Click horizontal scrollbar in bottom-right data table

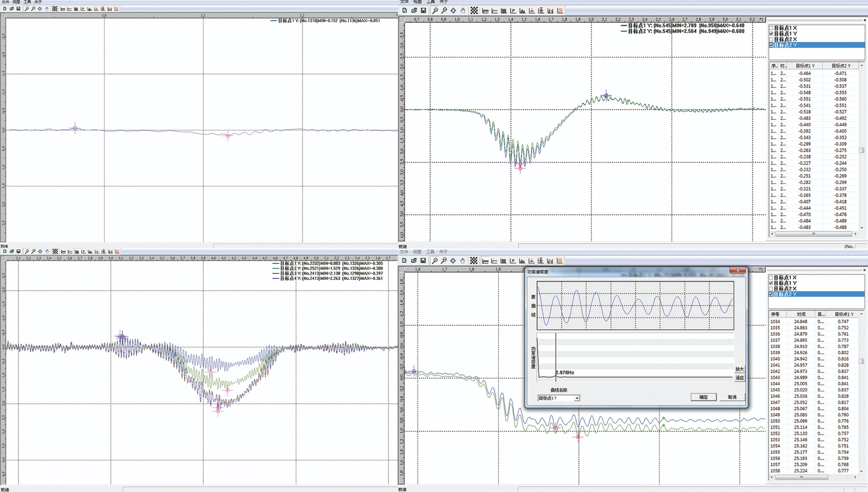(x=801, y=477)
